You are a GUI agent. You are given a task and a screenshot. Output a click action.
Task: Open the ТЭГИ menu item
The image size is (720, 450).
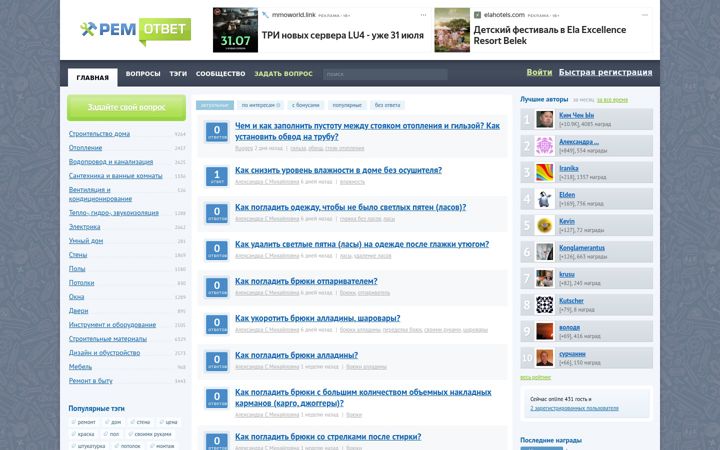(178, 73)
